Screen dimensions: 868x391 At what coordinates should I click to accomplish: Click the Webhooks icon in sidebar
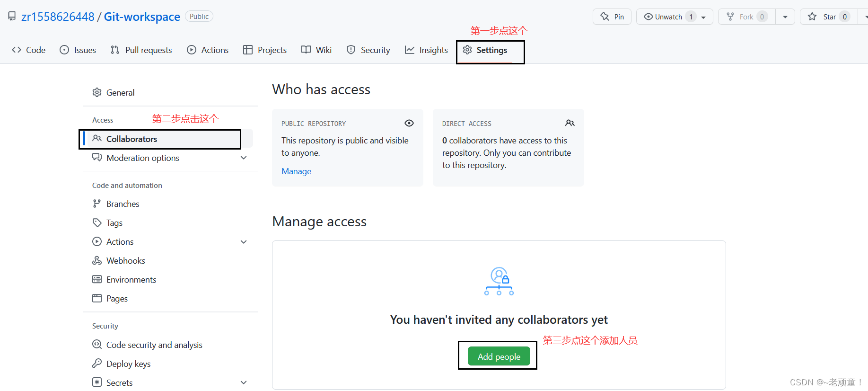[97, 260]
